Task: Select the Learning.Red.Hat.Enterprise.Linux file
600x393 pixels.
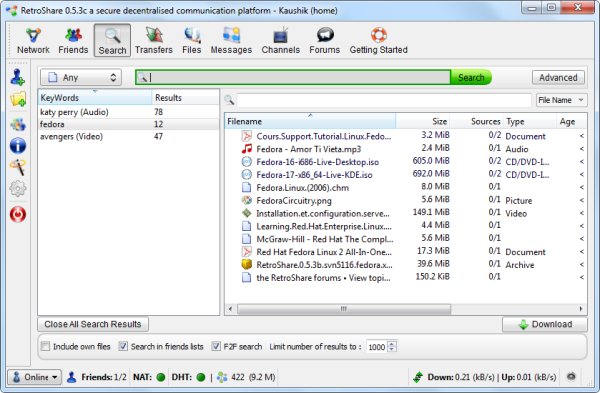Action: tap(406, 226)
